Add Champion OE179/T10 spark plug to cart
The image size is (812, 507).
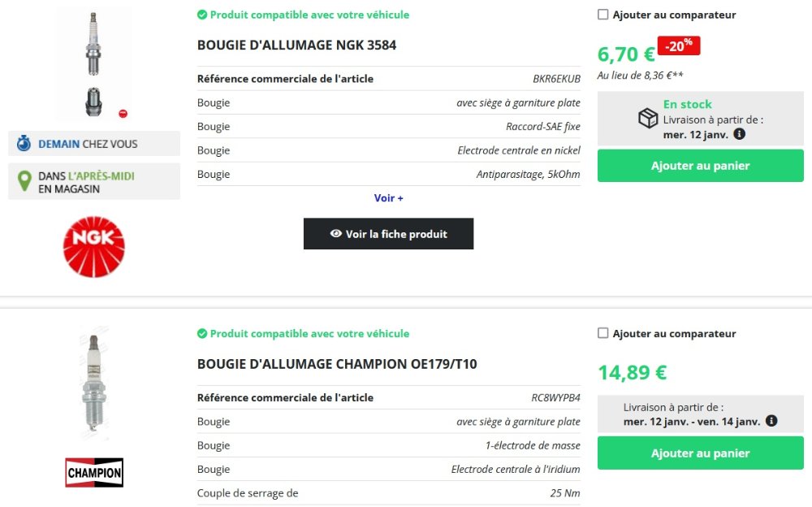pyautogui.click(x=700, y=453)
